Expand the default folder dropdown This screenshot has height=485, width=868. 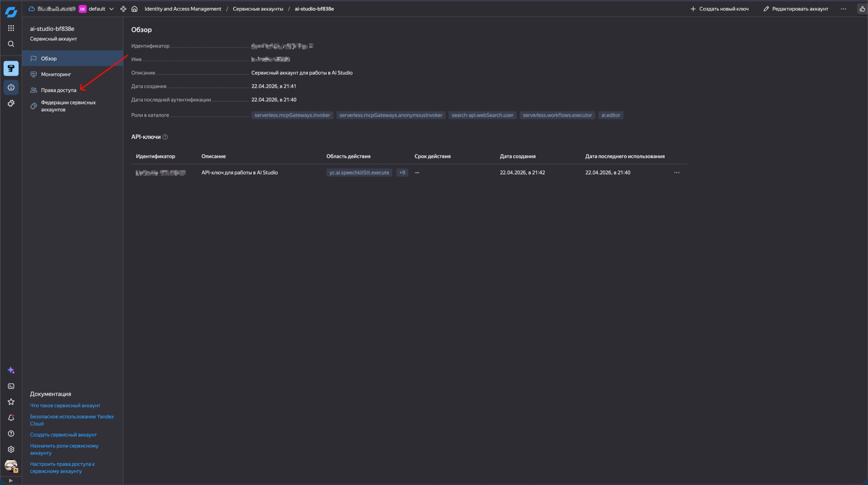click(x=111, y=9)
